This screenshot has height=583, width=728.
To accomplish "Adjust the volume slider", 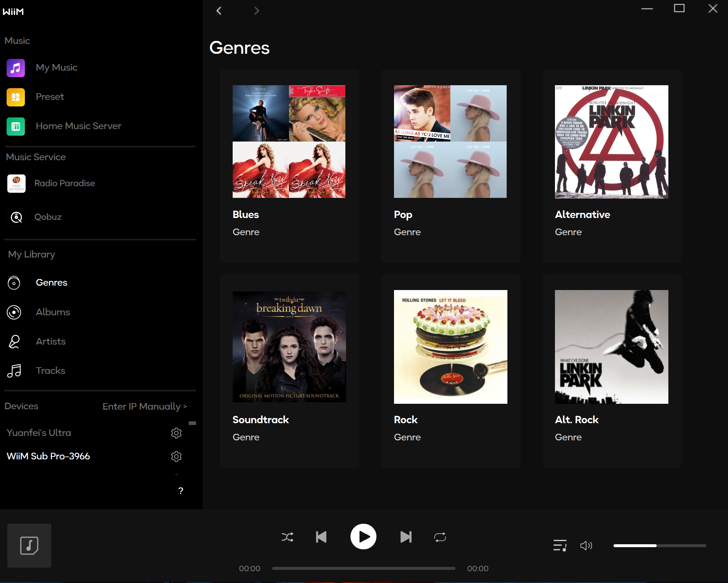I will (659, 546).
